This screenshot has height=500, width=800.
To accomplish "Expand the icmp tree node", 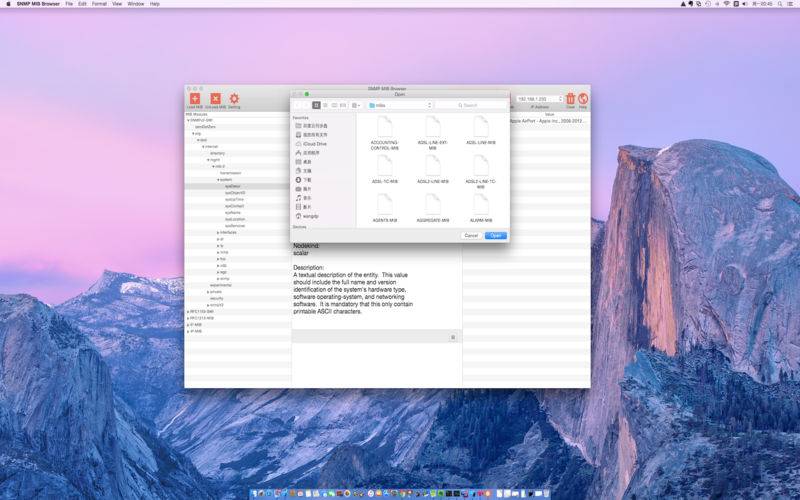I will click(x=218, y=252).
